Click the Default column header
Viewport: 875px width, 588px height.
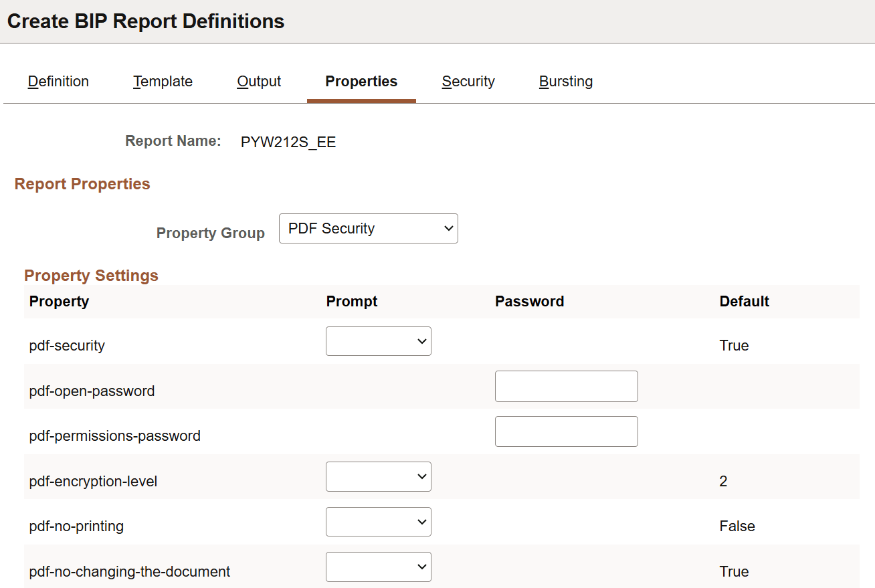point(744,302)
